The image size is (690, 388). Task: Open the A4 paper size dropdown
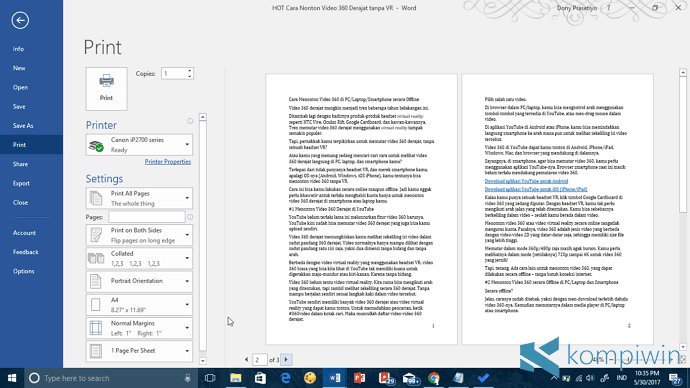click(139, 304)
